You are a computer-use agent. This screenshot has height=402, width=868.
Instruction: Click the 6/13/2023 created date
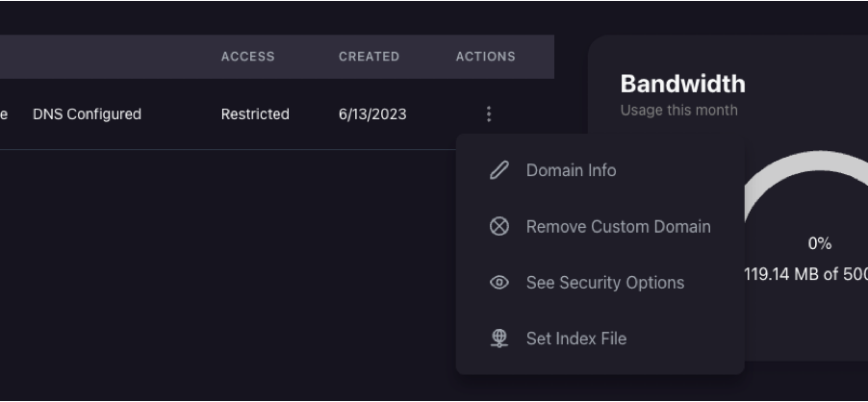(x=372, y=114)
